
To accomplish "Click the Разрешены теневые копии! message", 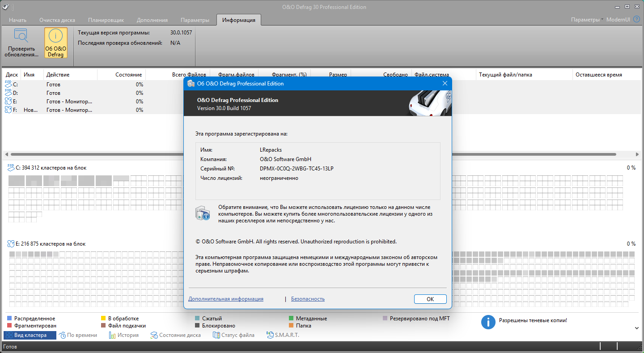I will pos(533,321).
